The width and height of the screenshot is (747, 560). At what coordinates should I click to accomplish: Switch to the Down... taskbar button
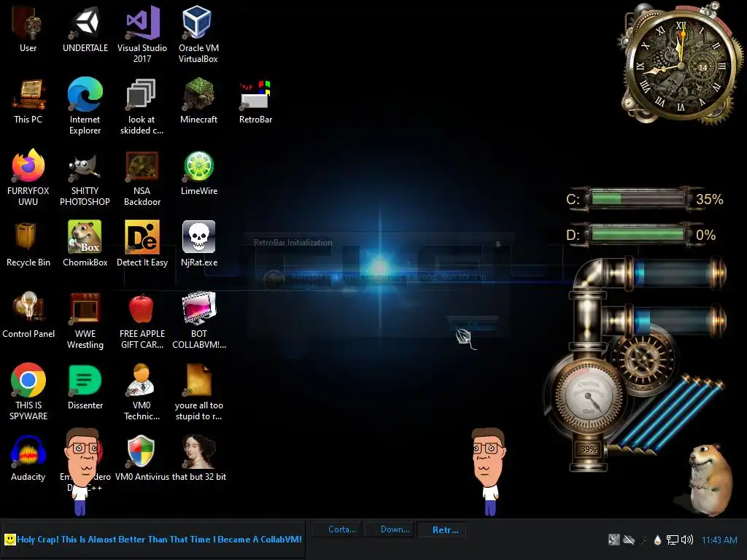390,529
